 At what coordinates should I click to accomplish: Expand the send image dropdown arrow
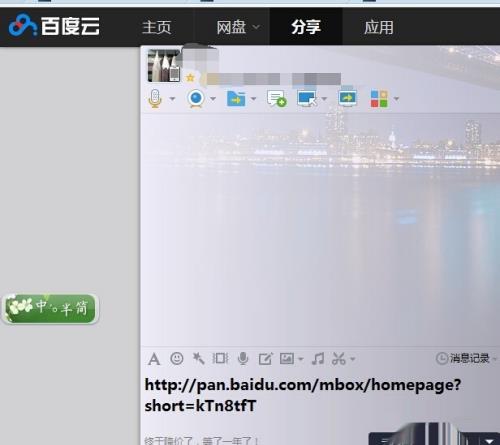(301, 359)
